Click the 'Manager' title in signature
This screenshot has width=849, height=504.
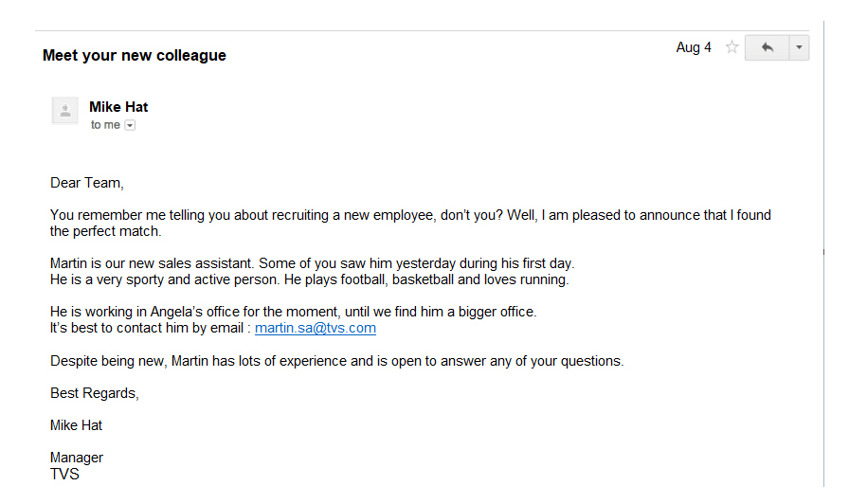[77, 458]
